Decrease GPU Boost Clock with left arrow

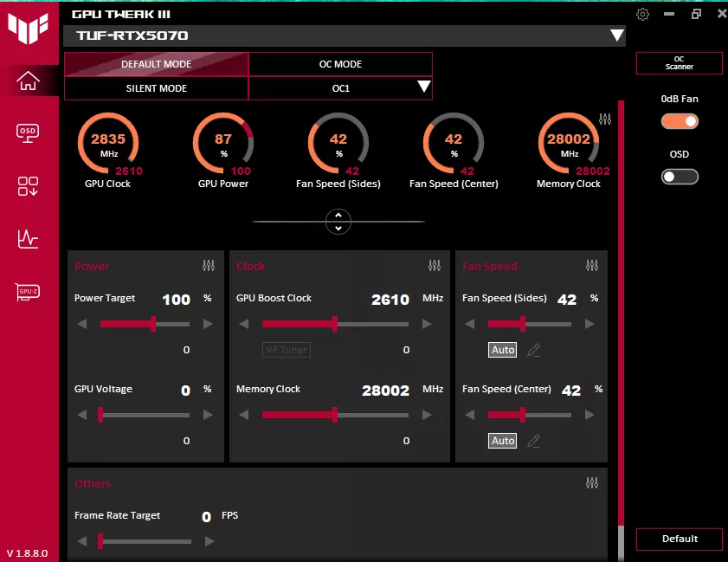(x=244, y=324)
